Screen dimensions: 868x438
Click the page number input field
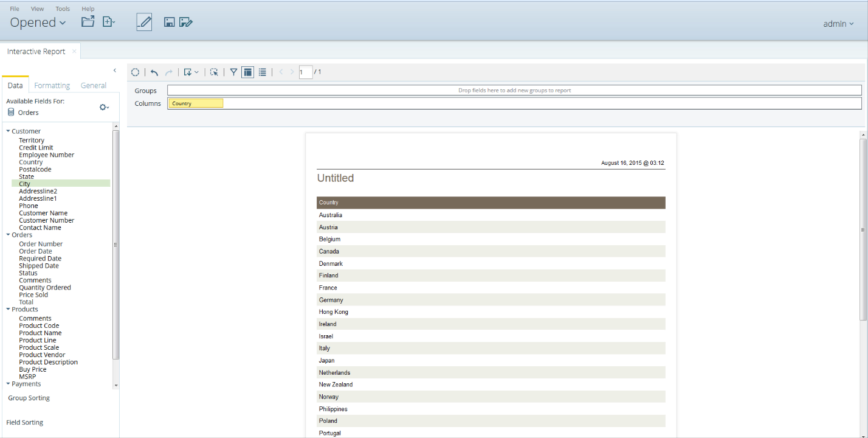point(306,72)
